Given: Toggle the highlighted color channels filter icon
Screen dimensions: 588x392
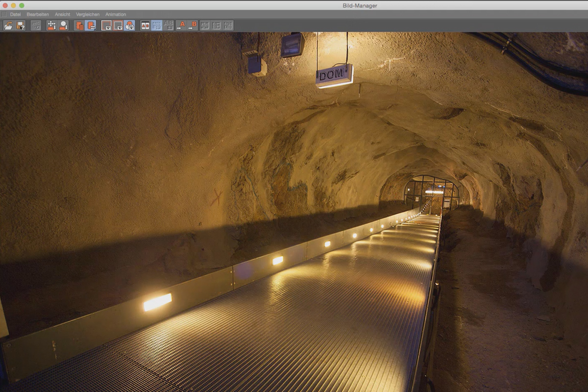Looking at the screenshot, I should pos(129,25).
